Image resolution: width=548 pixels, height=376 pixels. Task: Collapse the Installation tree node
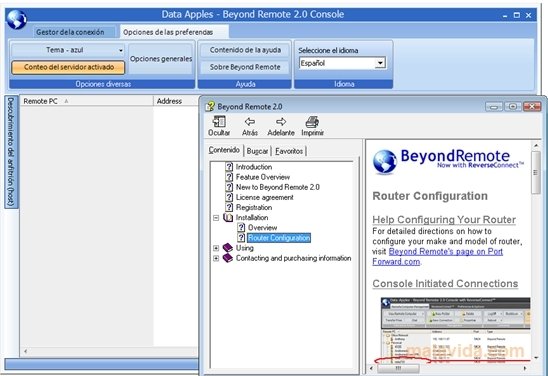pos(216,218)
